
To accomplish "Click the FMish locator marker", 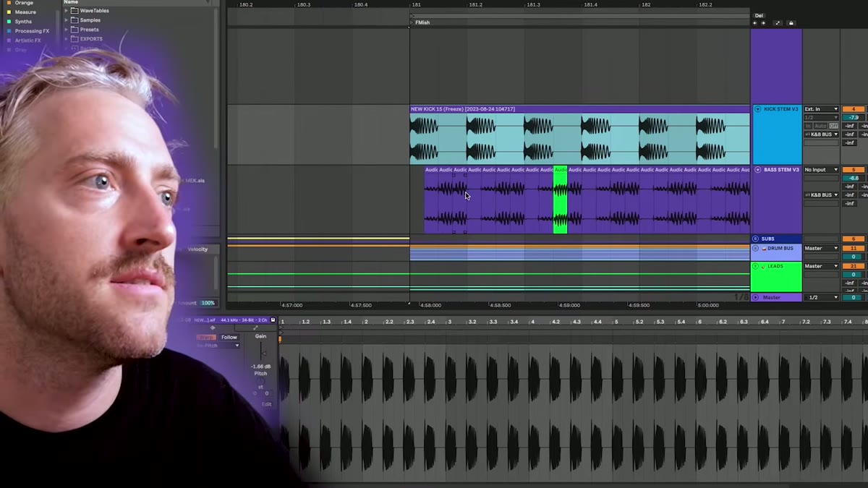I will [420, 22].
